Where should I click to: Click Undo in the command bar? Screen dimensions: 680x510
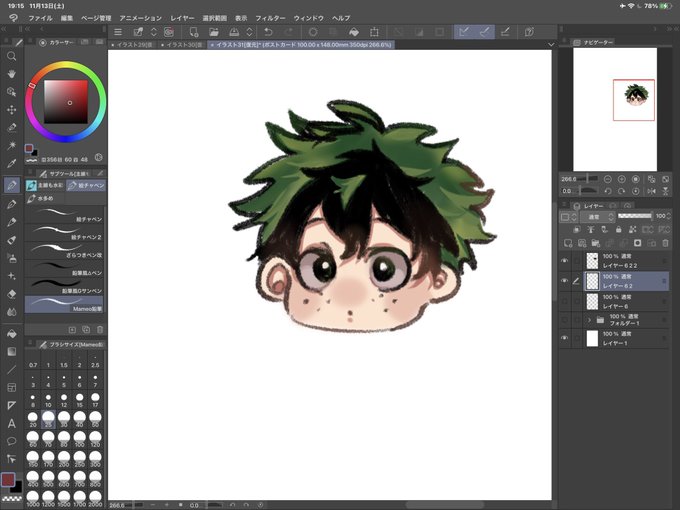(268, 32)
